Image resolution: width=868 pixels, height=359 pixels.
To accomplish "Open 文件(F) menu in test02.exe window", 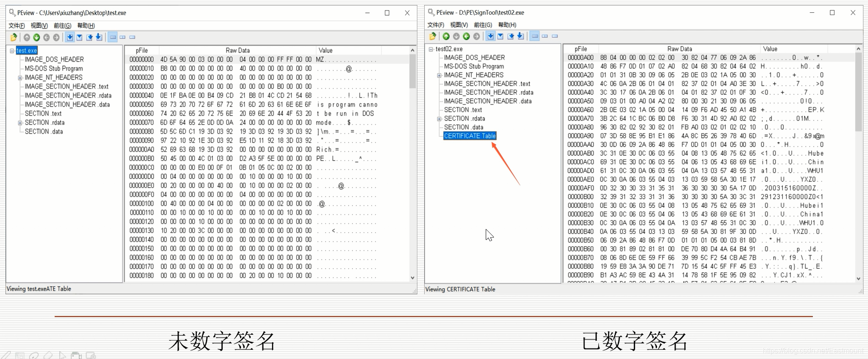I will (436, 25).
